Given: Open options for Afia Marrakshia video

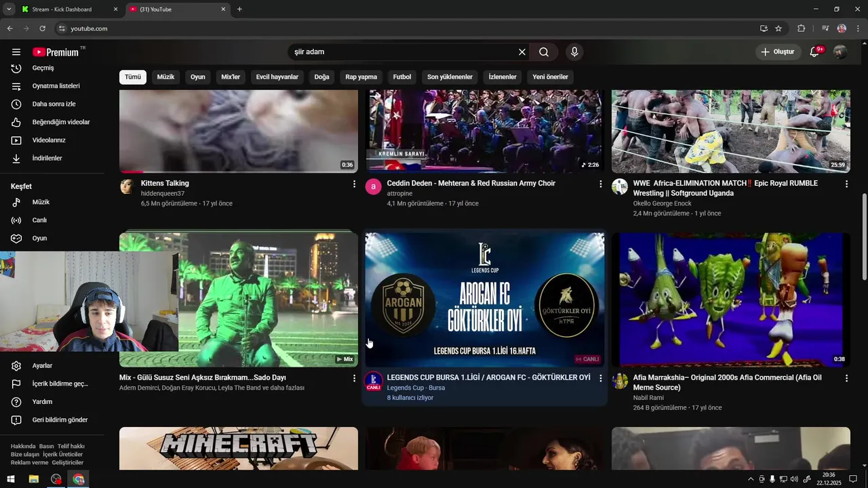Looking at the screenshot, I should 846,378.
